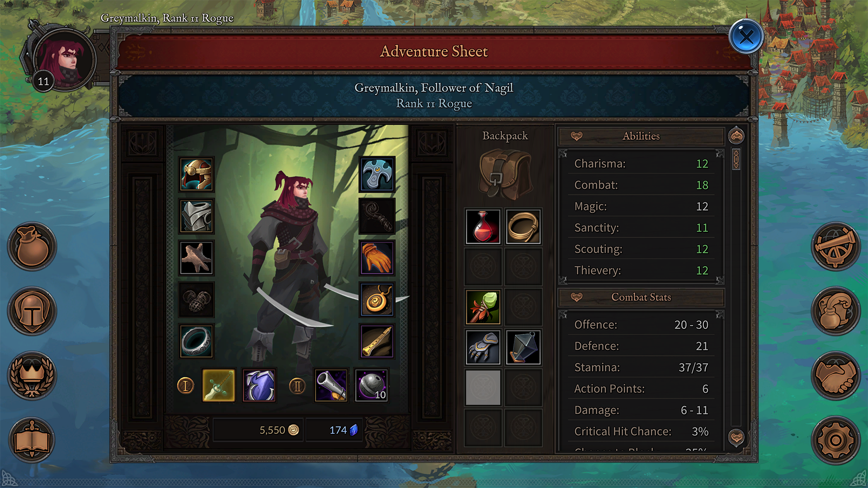
Task: Toggle weapon set I
Action: coord(185,386)
